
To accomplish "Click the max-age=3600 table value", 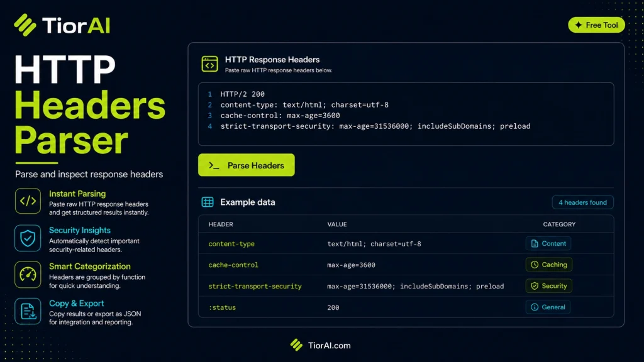I will (351, 265).
